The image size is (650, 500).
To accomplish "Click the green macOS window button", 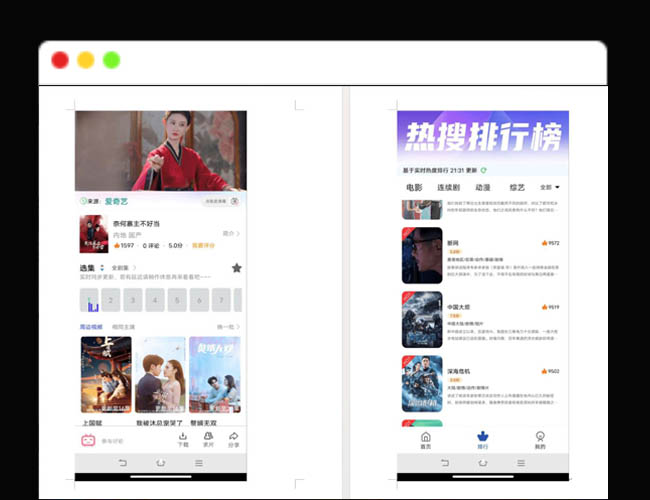I will pyautogui.click(x=111, y=60).
